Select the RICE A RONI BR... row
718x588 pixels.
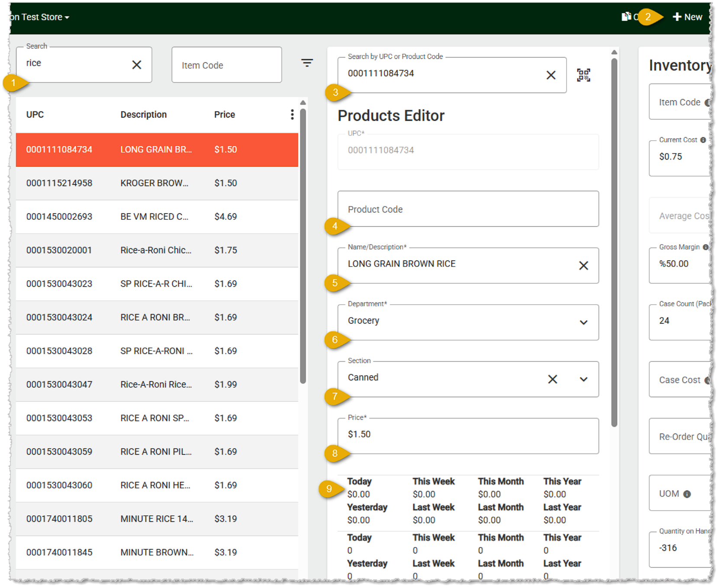tap(157, 318)
